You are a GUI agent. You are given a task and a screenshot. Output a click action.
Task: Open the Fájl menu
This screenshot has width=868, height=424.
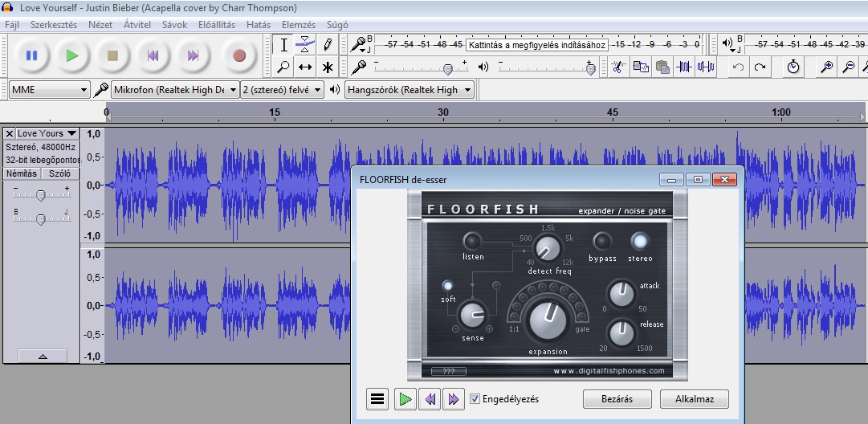pos(11,25)
